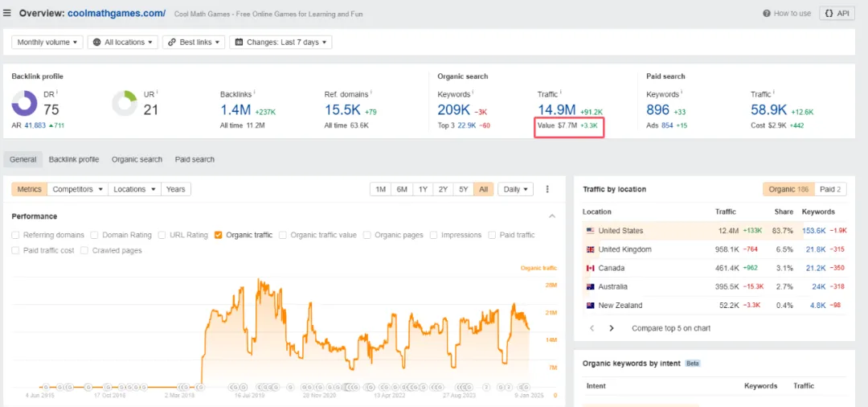868x407 pixels.
Task: Enable the Impressions checkbox
Action: click(x=433, y=236)
